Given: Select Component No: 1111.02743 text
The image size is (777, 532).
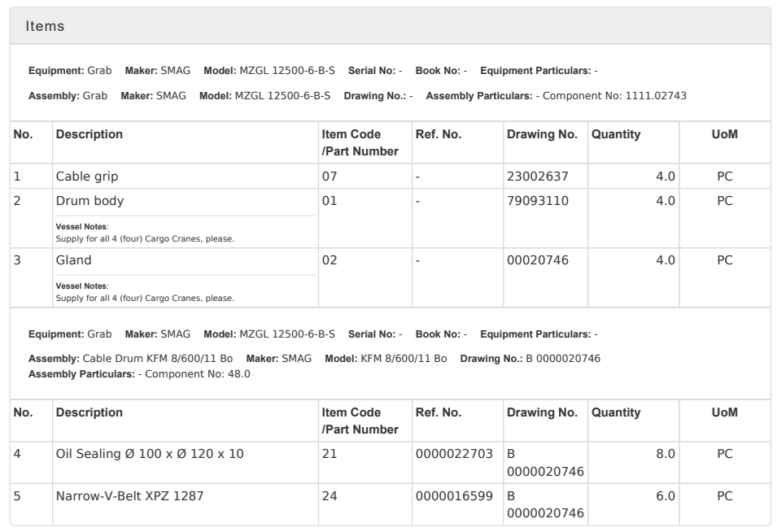Looking at the screenshot, I should [x=614, y=96].
